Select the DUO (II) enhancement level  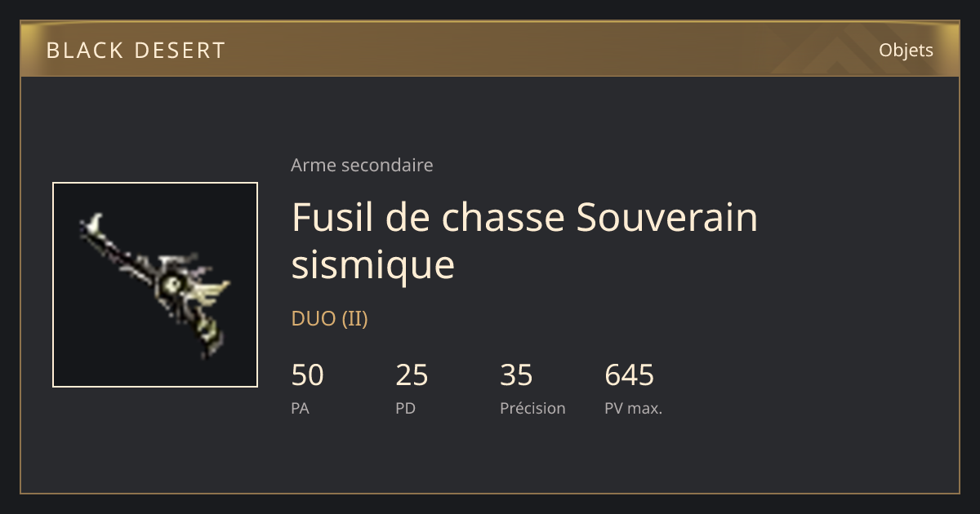click(x=330, y=319)
